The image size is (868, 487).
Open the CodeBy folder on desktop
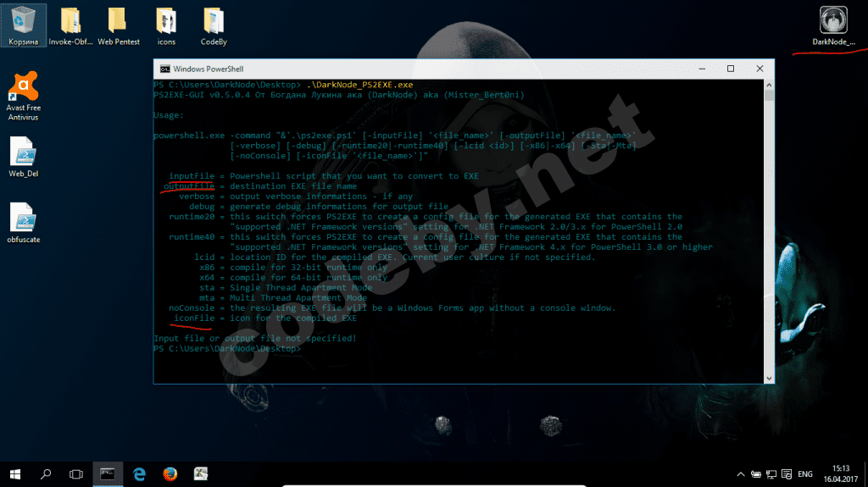pyautogui.click(x=214, y=25)
